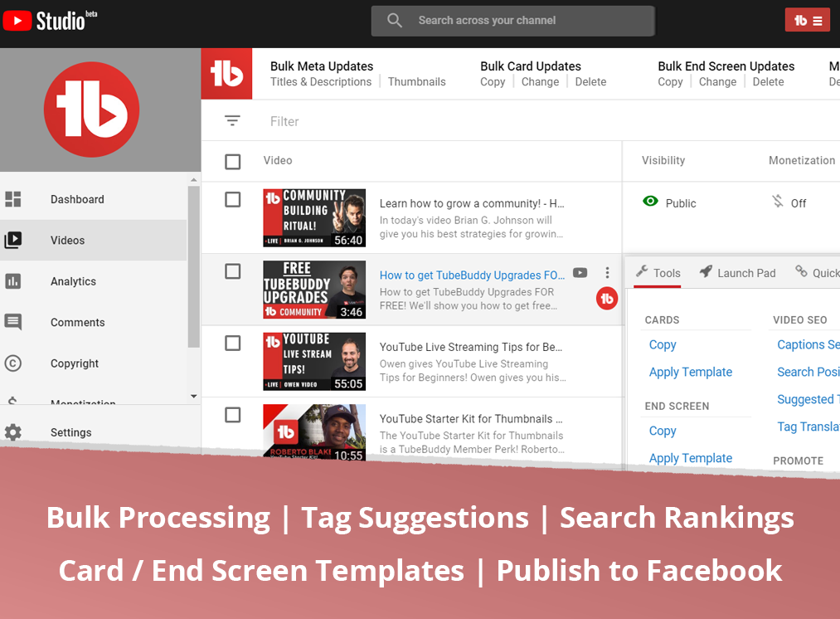Screen dimensions: 840x619
Task: Click Change under Bulk Card Updates
Action: point(540,82)
